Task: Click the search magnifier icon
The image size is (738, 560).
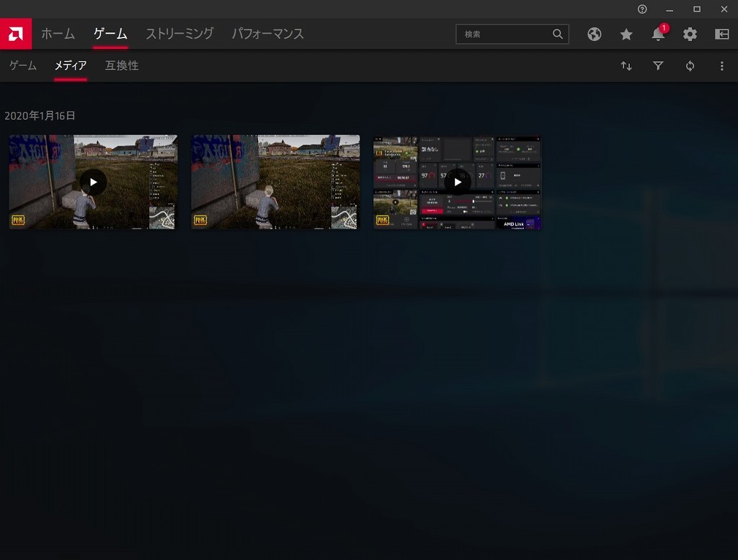Action: pyautogui.click(x=557, y=34)
